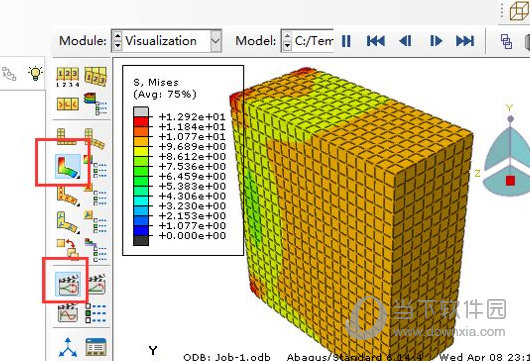Start Animate Time History tool
Image resolution: width=530 pixels, height=361 pixels.
[97, 284]
